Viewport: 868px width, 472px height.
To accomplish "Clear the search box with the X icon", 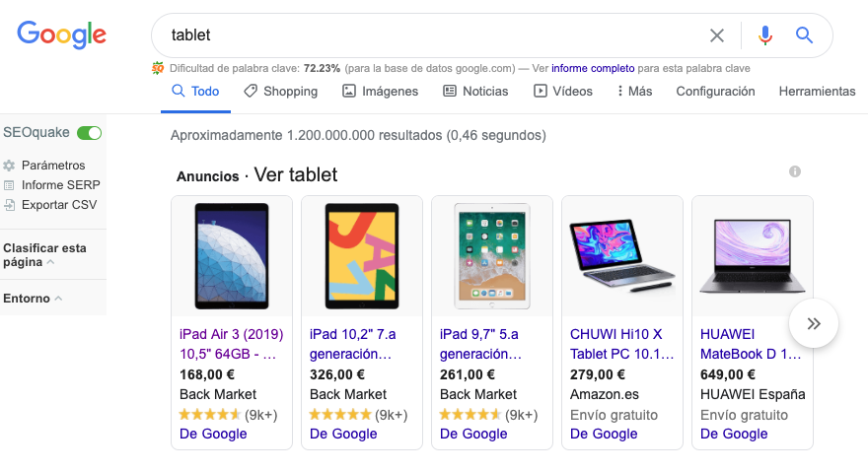I will tap(717, 35).
